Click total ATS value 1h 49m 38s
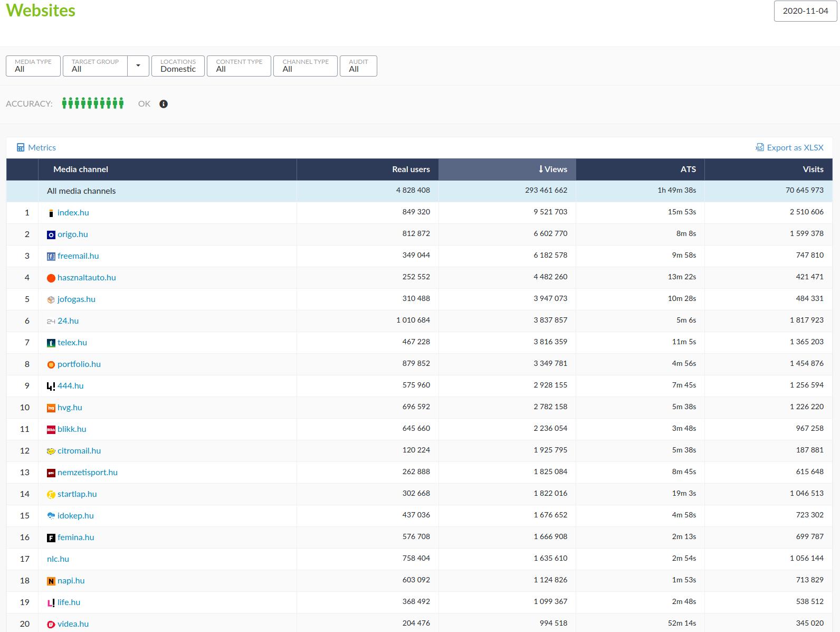Screen dimensions: 840x632 coord(677,191)
